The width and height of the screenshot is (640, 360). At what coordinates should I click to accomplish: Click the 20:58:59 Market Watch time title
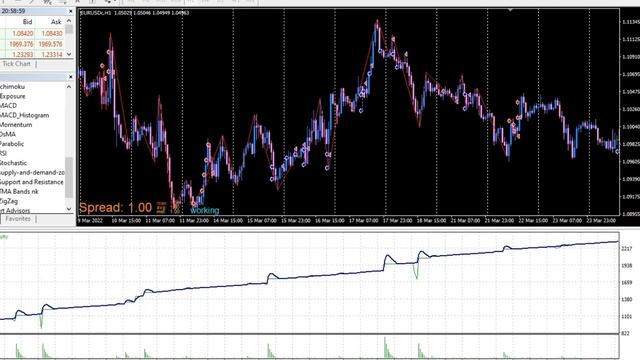tap(13, 11)
